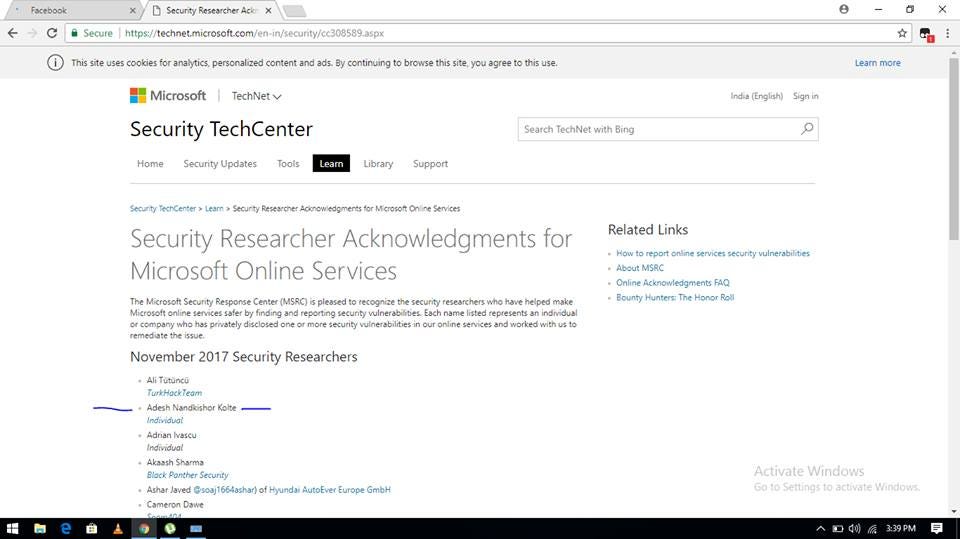960x539 pixels.
Task: Open the Hyundai AutoEver Europe GmbH link
Action: click(x=329, y=489)
